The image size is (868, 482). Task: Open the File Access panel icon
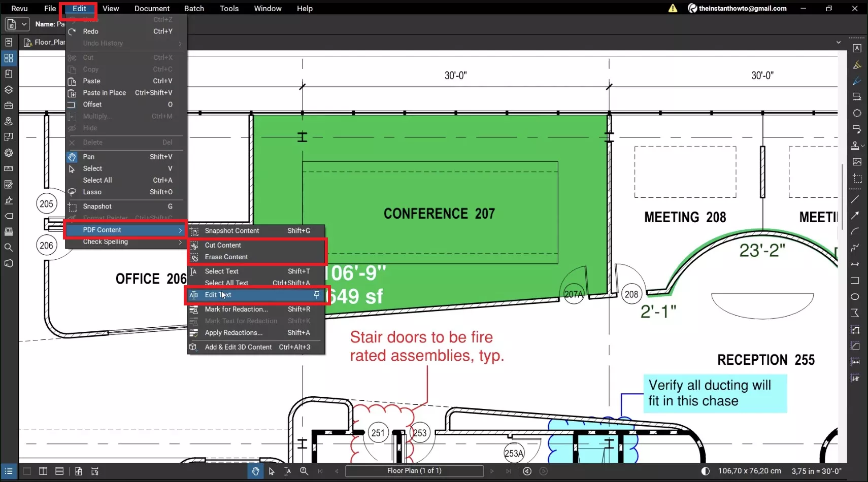click(9, 42)
